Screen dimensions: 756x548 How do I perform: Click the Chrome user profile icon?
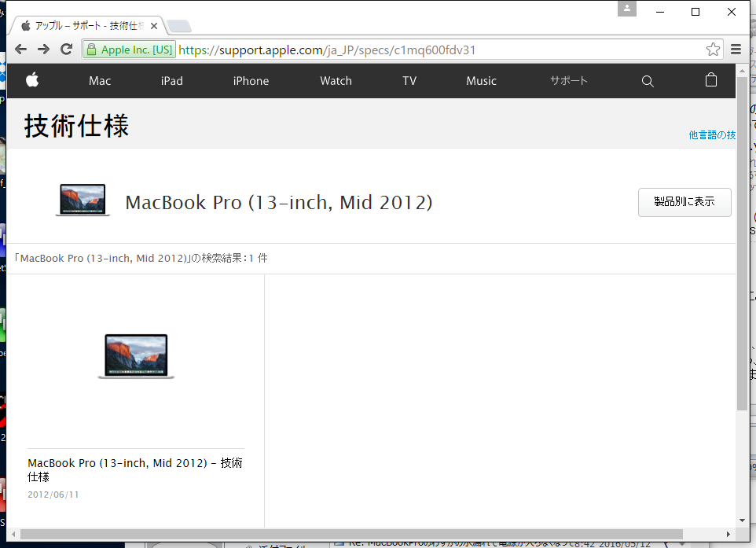626,9
